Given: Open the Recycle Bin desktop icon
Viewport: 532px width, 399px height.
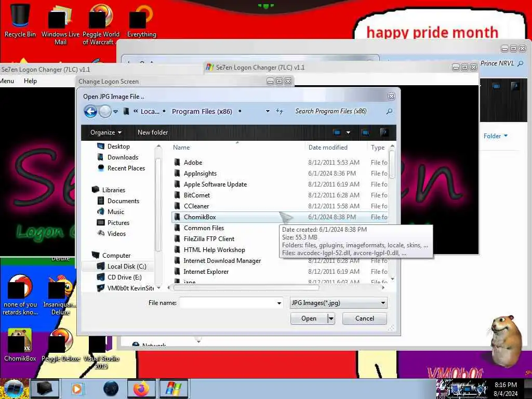Looking at the screenshot, I should 20,20.
